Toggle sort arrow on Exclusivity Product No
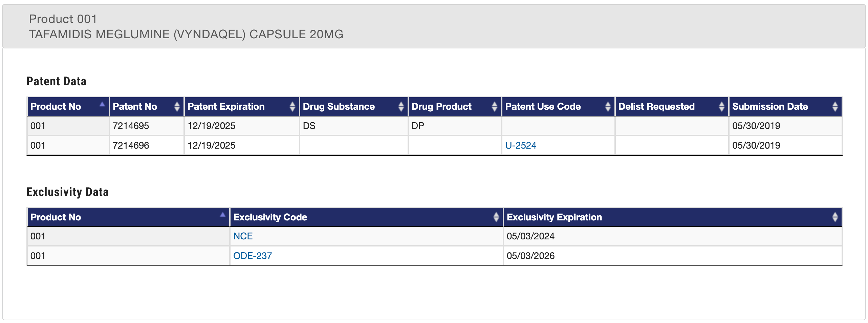Viewport: 868px width, 323px height. 222,215
